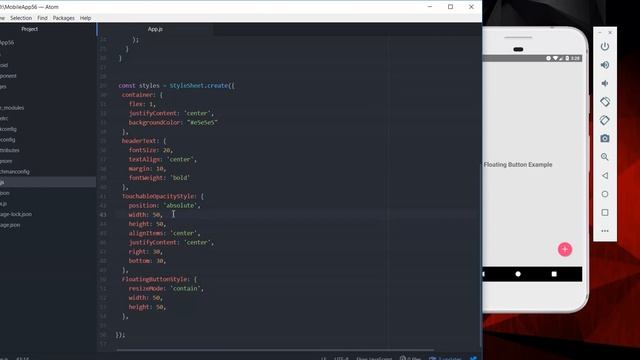Select the Project tab in sidebar
This screenshot has width=640, height=360.
coord(29,29)
